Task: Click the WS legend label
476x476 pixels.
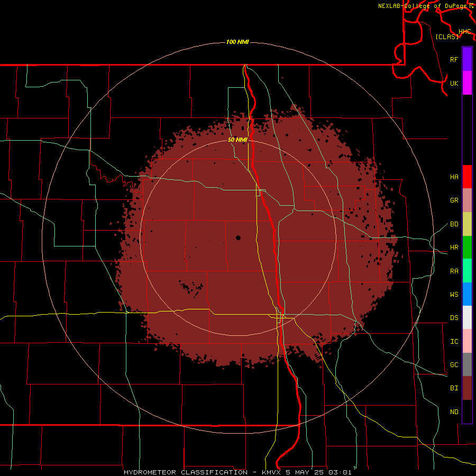Action: 454,294
